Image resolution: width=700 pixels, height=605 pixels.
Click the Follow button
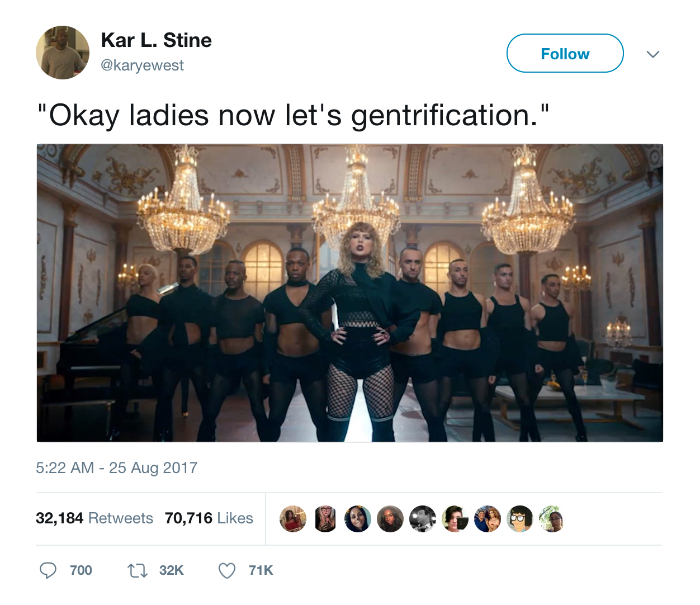click(565, 53)
